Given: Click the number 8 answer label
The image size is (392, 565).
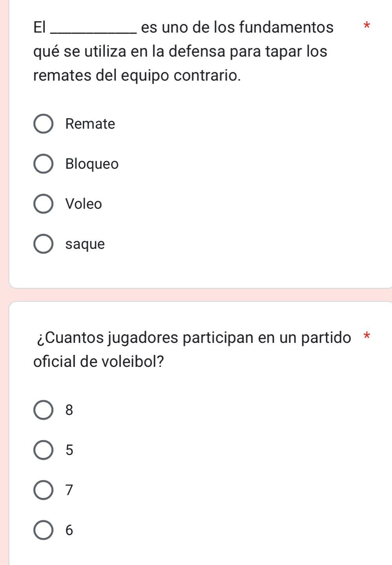Looking at the screenshot, I should tap(69, 410).
